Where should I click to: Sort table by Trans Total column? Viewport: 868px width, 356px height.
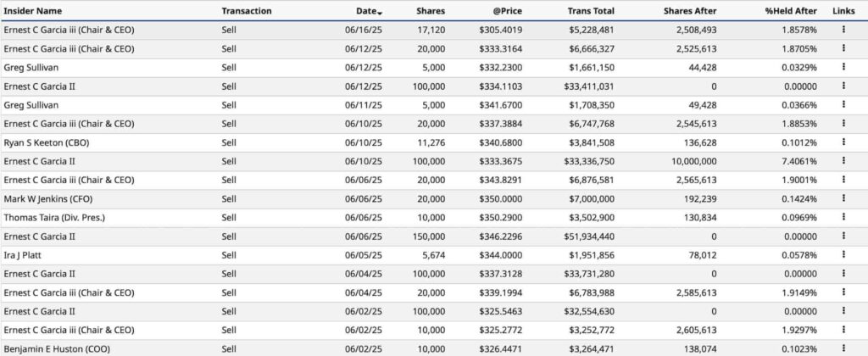pos(591,10)
